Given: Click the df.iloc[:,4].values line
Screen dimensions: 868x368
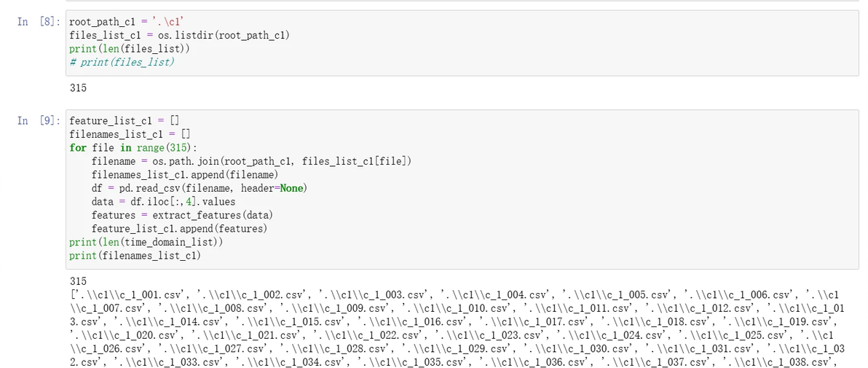Looking at the screenshot, I should pos(163,202).
